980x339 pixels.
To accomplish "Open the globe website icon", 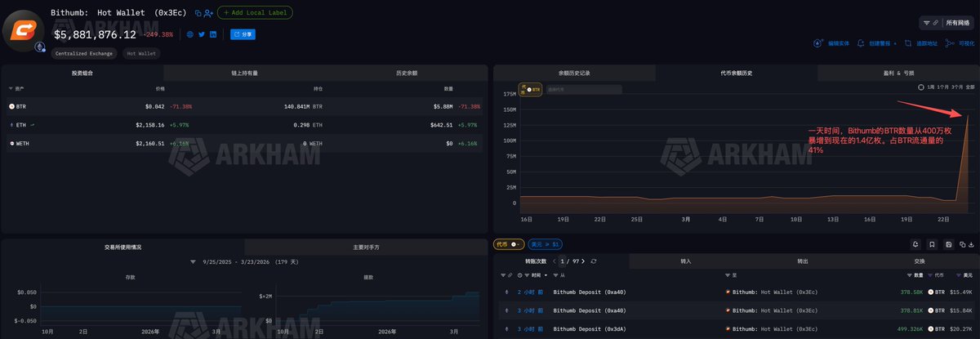I will coord(190,34).
